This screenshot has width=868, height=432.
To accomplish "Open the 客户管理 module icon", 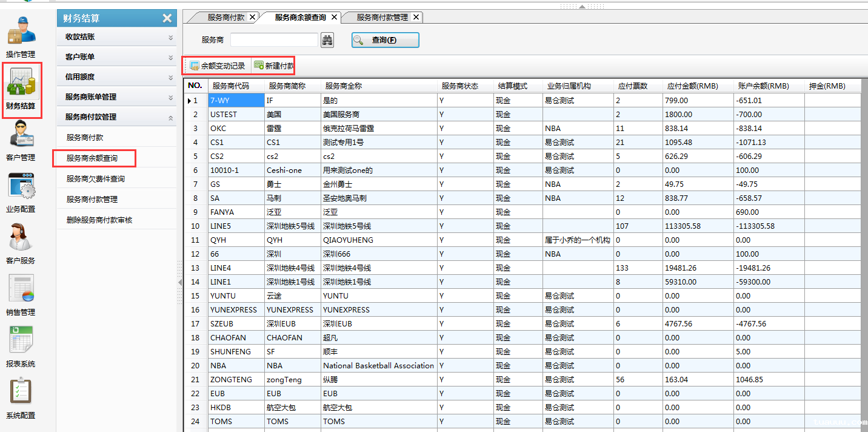I will coord(21,137).
